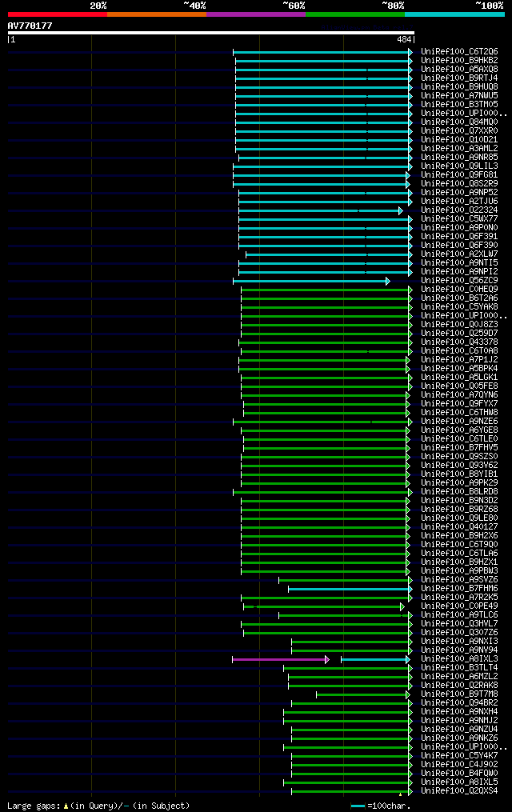Click the UniRef100_B7FHV5 label

tap(459, 448)
